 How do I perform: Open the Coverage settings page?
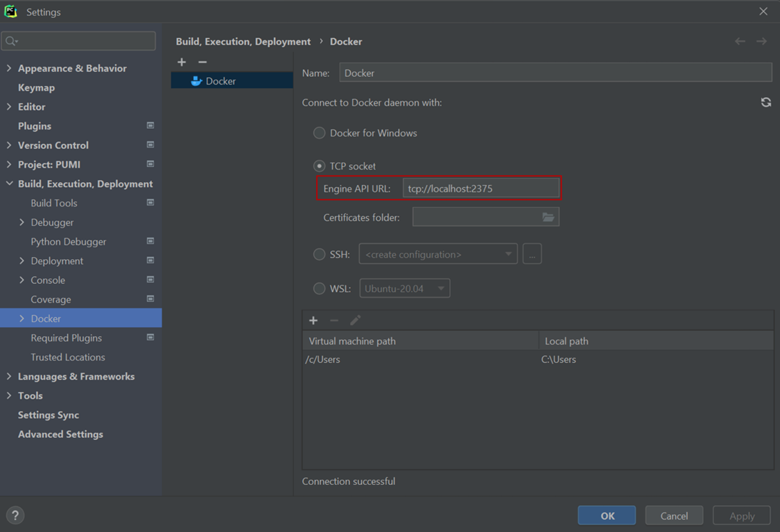[x=51, y=299]
